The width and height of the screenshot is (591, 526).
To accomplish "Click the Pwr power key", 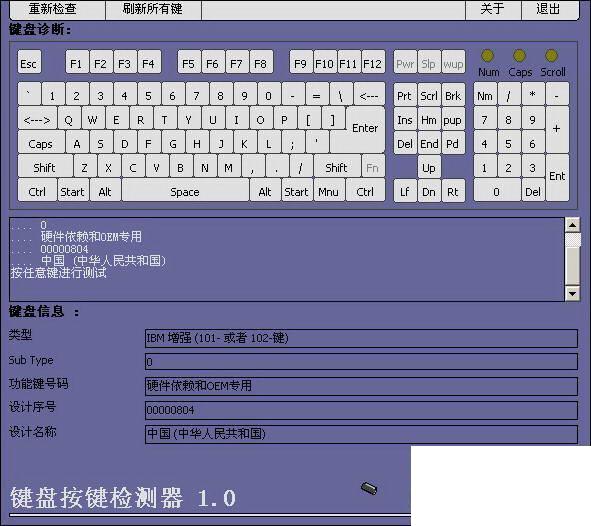I will coord(405,63).
